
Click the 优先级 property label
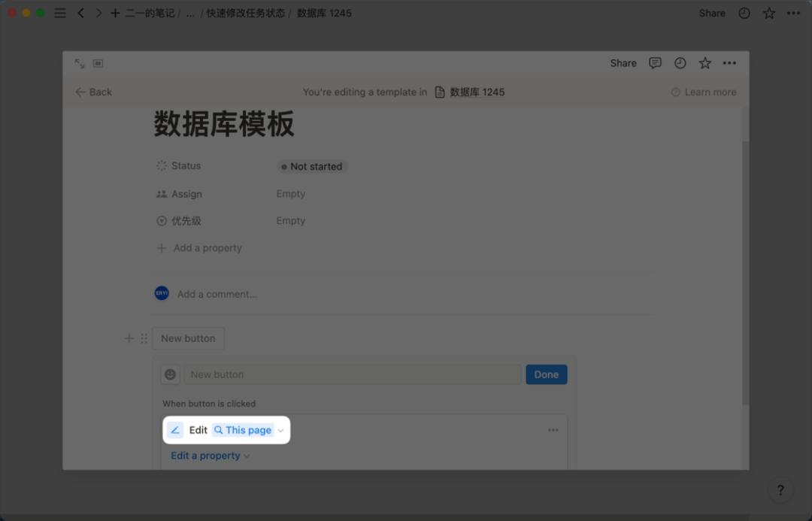pyautogui.click(x=186, y=220)
